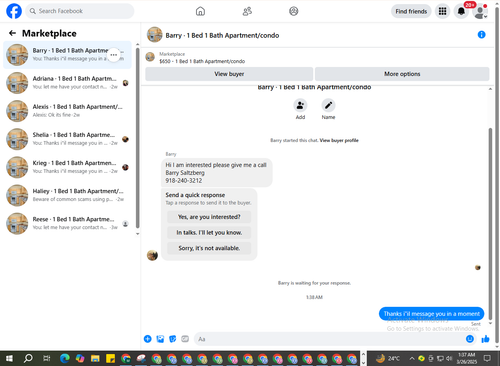Screen dimensions: 500x366
Task: Go back using the Marketplace arrow
Action: [12, 33]
